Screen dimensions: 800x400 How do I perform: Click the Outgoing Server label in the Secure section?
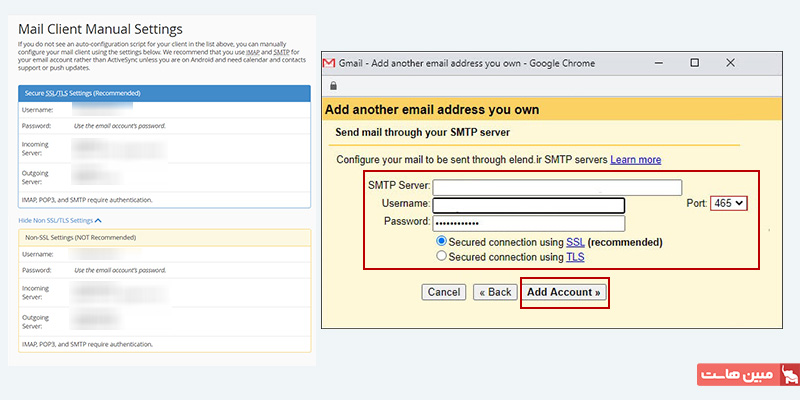click(35, 178)
